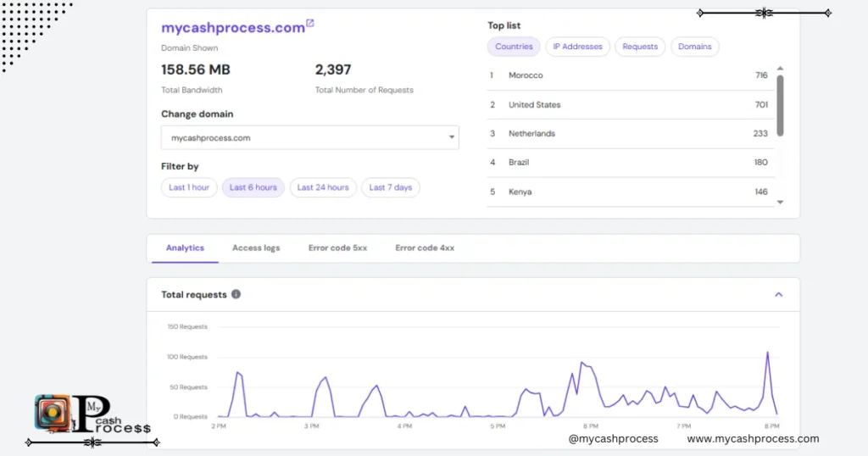The width and height of the screenshot is (868, 456).
Task: Click the 6 PM chart time label
Action: click(591, 426)
